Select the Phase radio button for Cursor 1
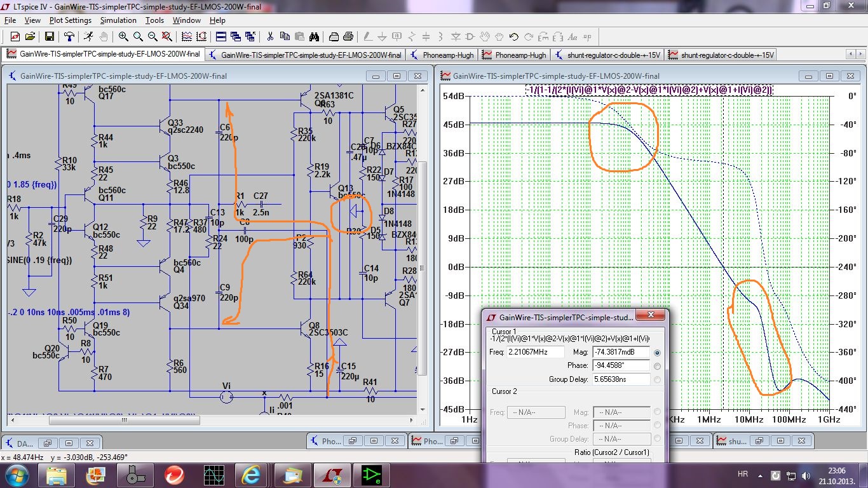This screenshot has width=868, height=488. [657, 366]
